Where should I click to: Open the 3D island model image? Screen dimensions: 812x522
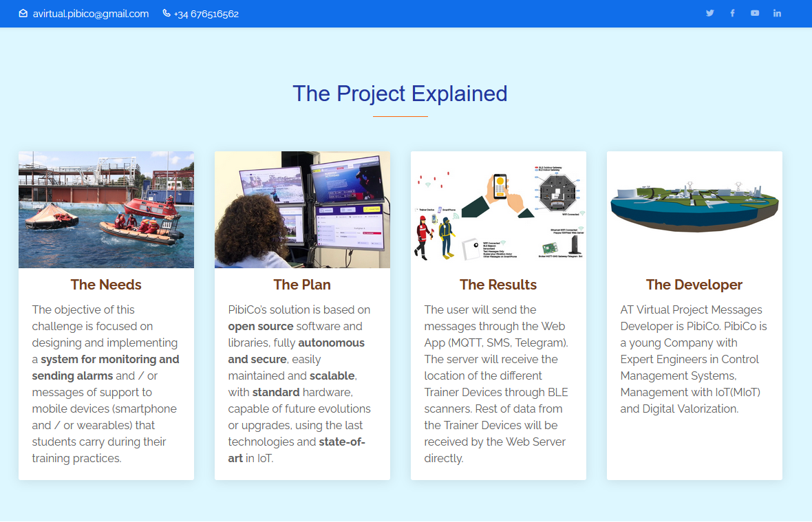tap(694, 210)
